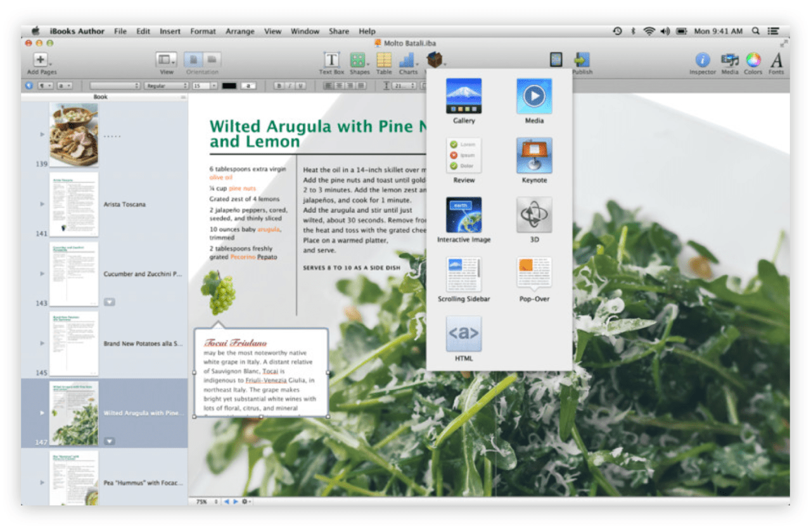The image size is (811, 532).
Task: Toggle underline text formatting
Action: click(300, 85)
